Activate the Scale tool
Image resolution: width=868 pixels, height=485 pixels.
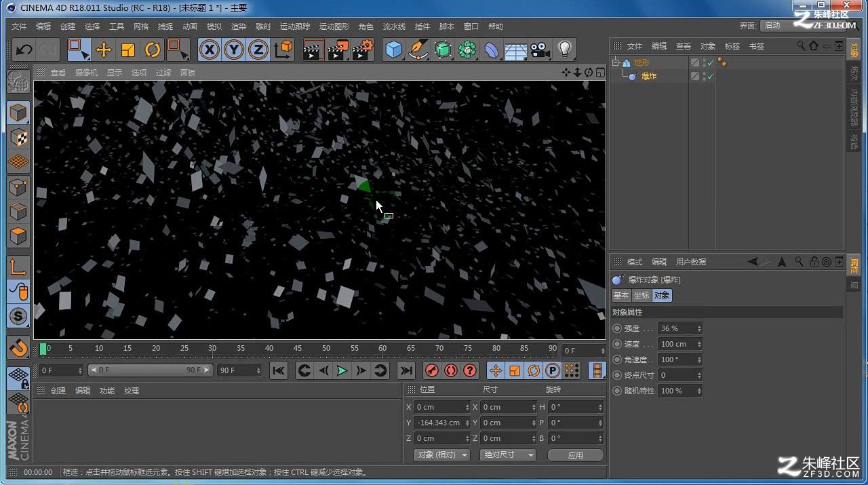point(128,50)
